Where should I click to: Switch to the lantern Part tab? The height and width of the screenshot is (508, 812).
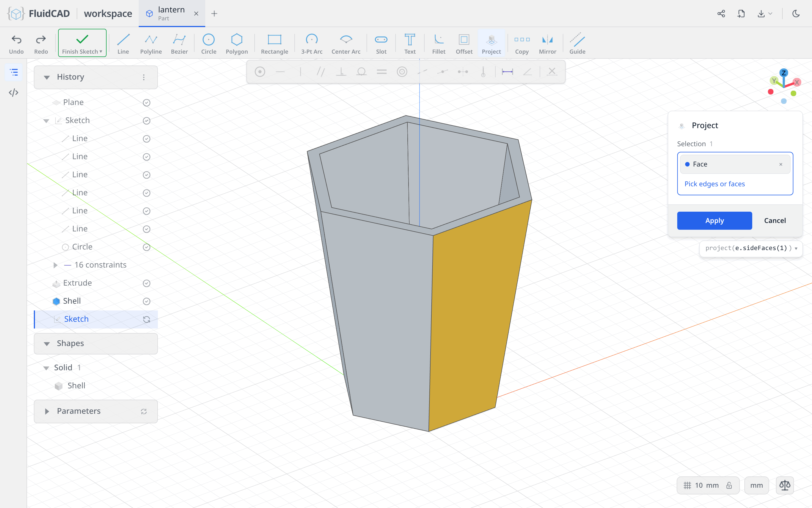172,14
